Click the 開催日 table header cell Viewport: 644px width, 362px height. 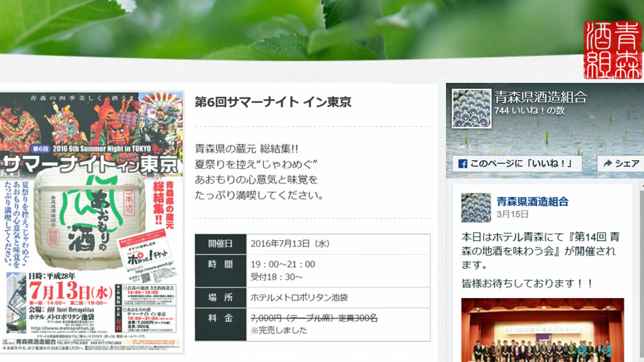[x=221, y=244]
